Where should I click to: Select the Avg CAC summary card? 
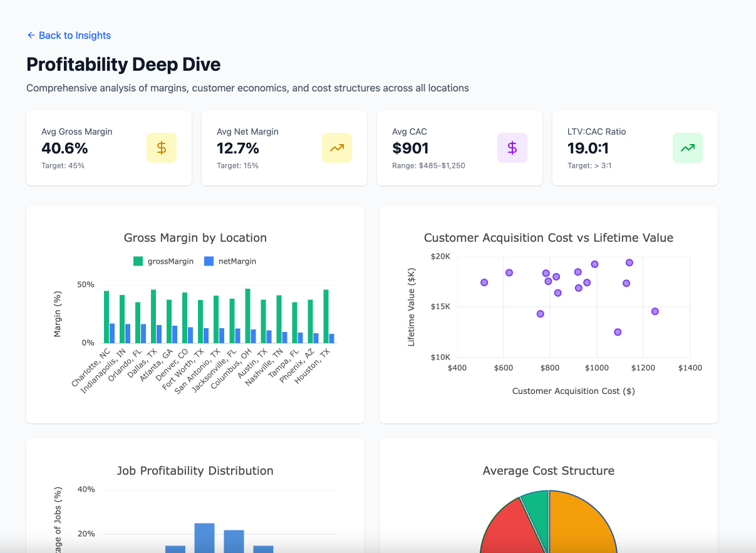(459, 148)
